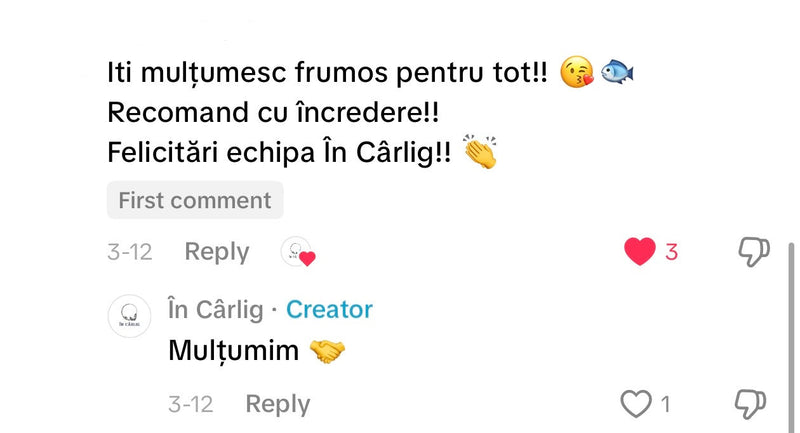Like the creator's reply with outline heart
The image size is (800, 433).
[636, 404]
